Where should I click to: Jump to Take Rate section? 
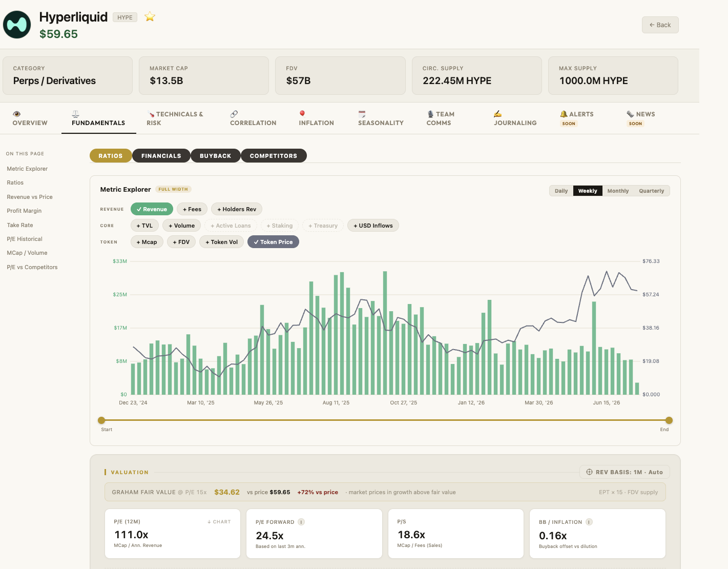[x=20, y=225]
